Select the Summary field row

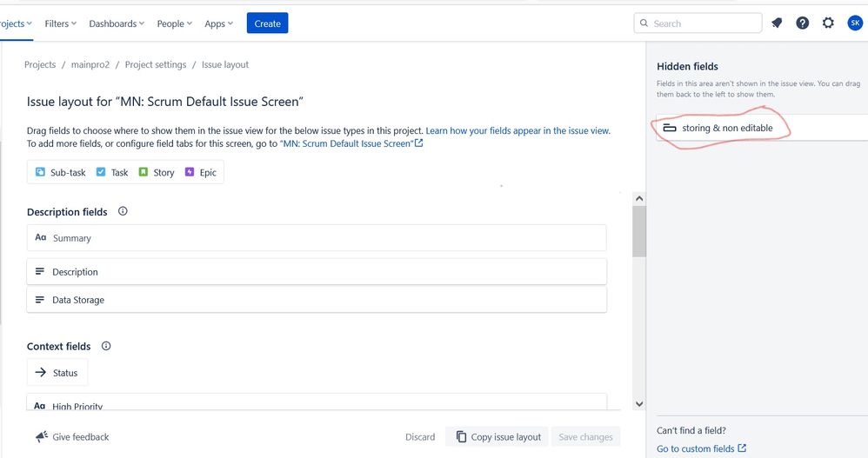point(317,238)
